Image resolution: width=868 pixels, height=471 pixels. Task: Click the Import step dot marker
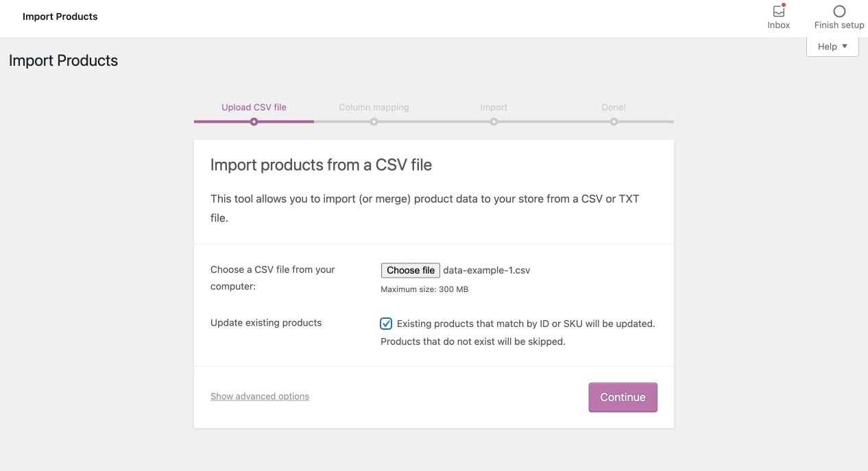tap(494, 122)
